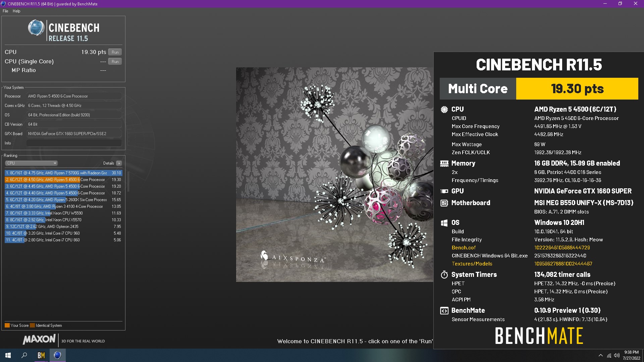The image size is (644, 362).
Task: Click the System Timers stopwatch icon
Action: pyautogui.click(x=444, y=275)
